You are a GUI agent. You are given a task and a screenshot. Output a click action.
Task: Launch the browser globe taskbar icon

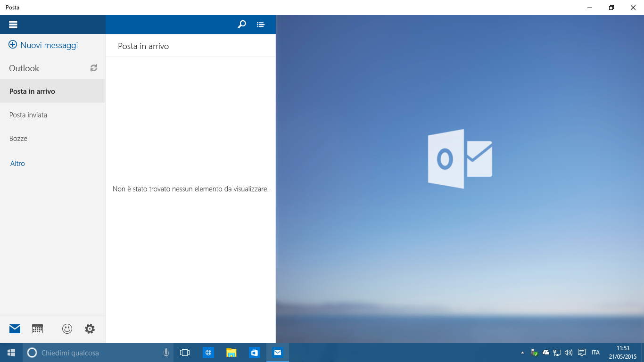[208, 353]
